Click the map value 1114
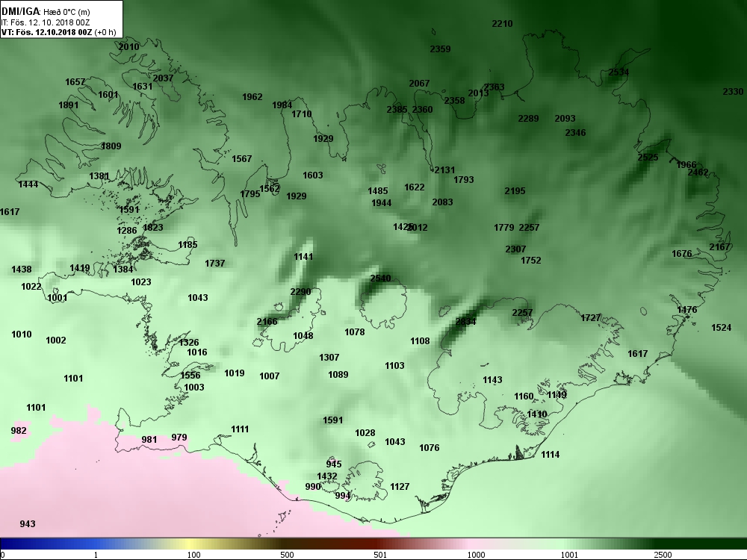The width and height of the screenshot is (747, 560). tap(551, 454)
